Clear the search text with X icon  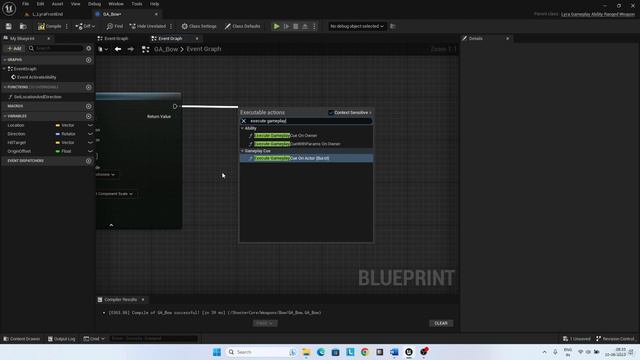point(244,121)
